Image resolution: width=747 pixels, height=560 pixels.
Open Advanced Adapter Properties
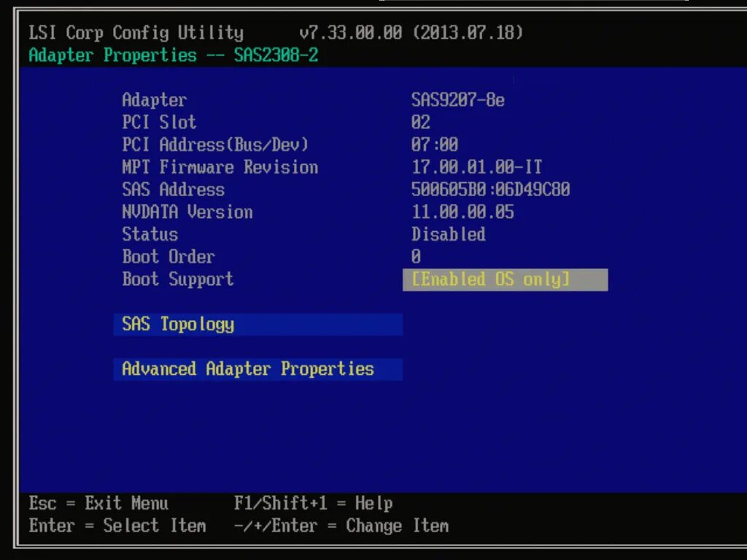tap(258, 369)
